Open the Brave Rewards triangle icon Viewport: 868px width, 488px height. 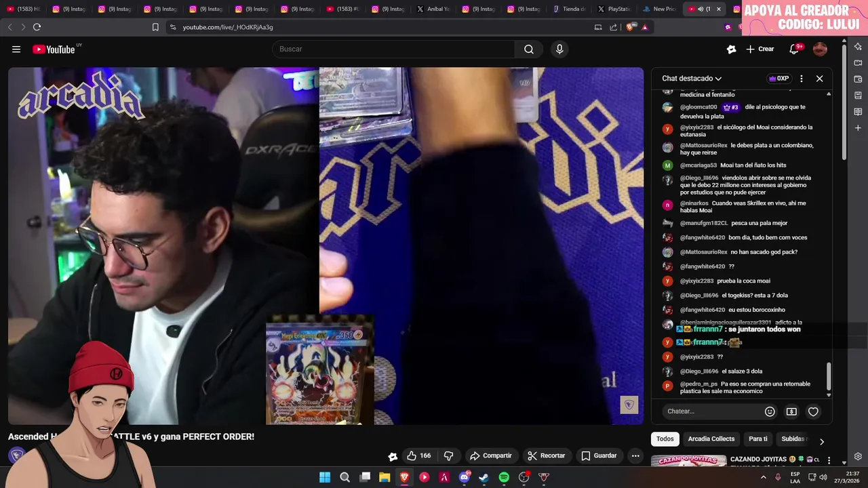tap(645, 27)
